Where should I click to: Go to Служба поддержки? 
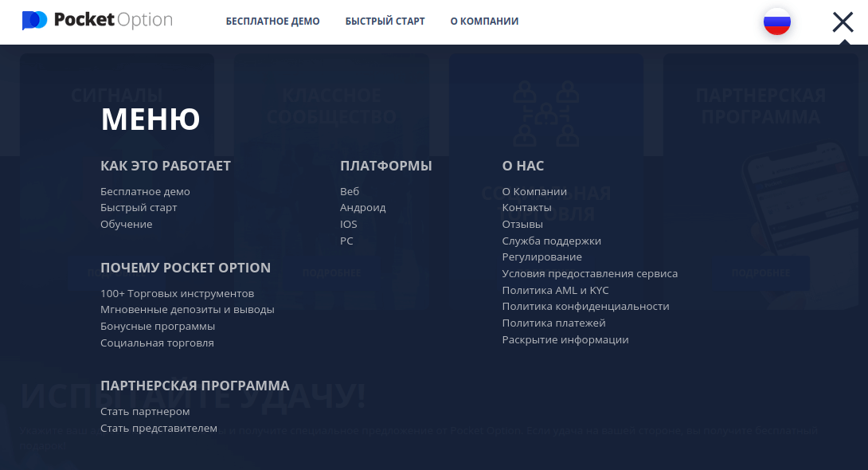[551, 241]
